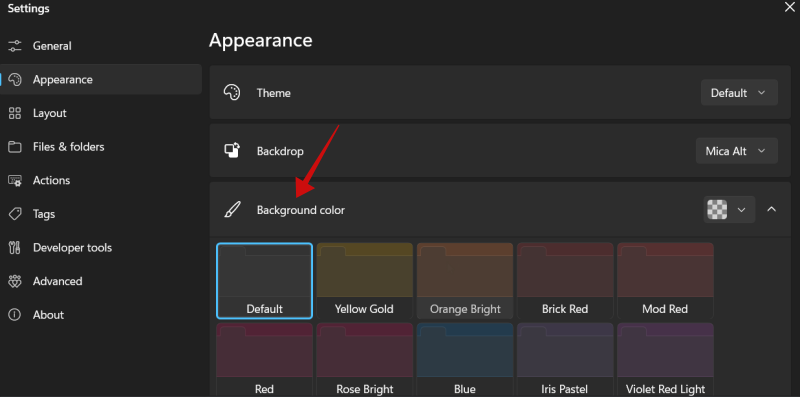Pick the Mod Red background color
The image size is (800, 397).
tap(665, 281)
